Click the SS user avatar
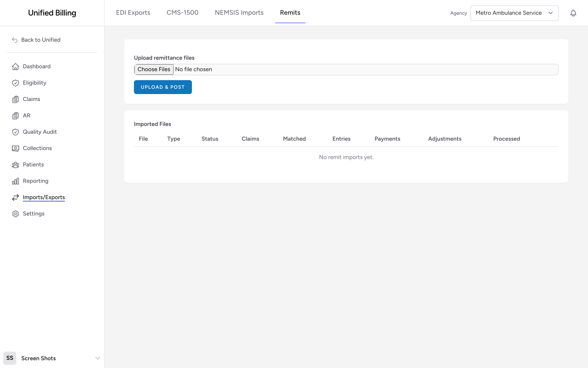 tap(10, 358)
